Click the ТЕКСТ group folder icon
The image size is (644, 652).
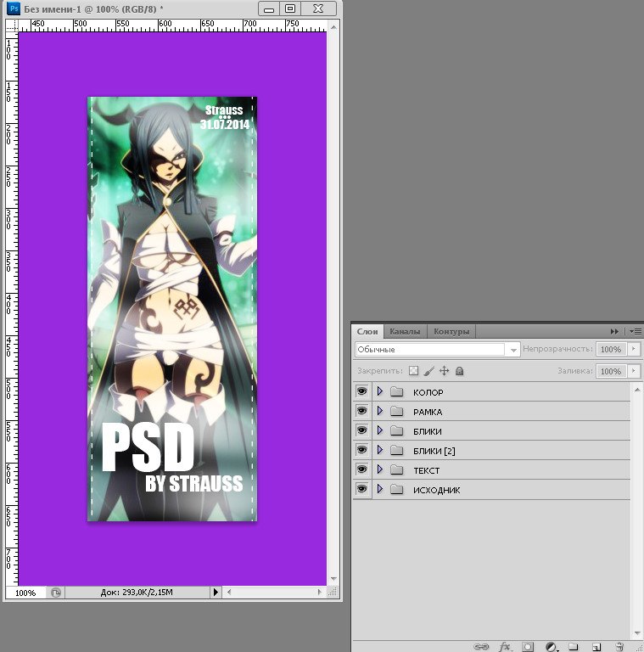[397, 469]
